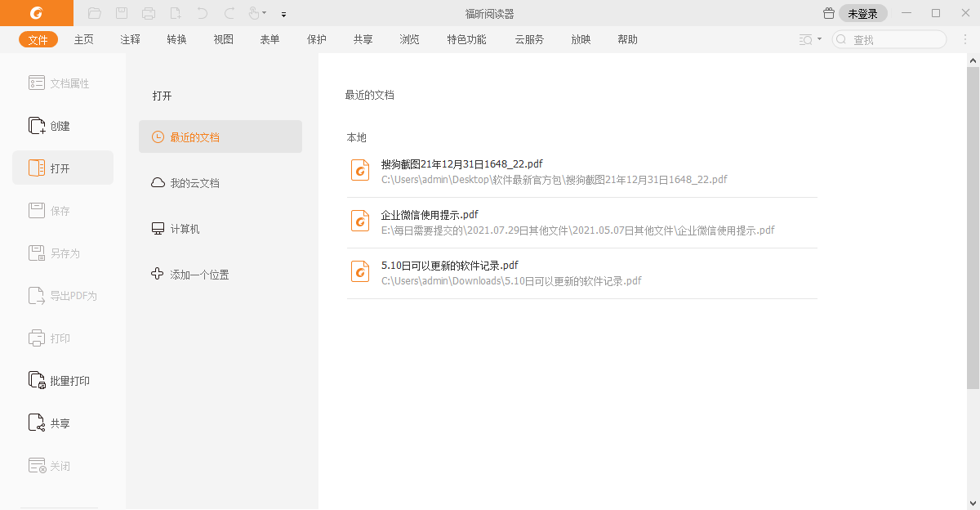This screenshot has height=510, width=980.
Task: Click the orange Foxit logo button
Action: 35,13
